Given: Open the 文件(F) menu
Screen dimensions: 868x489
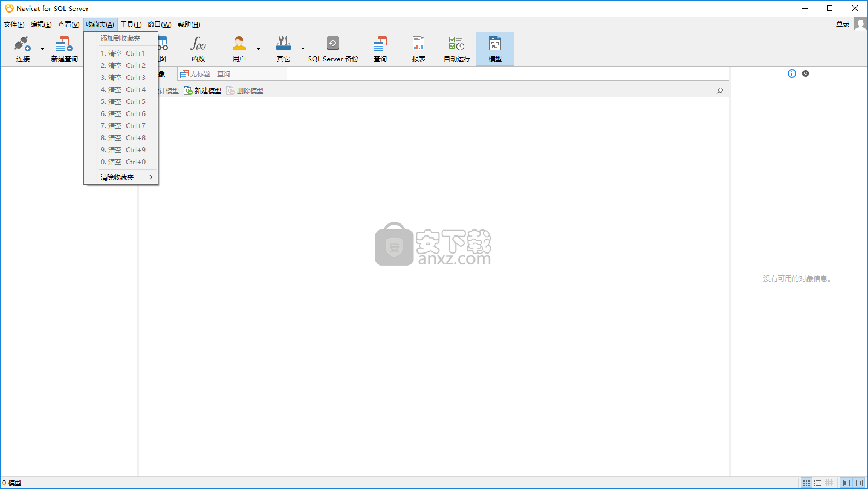Looking at the screenshot, I should coord(14,25).
